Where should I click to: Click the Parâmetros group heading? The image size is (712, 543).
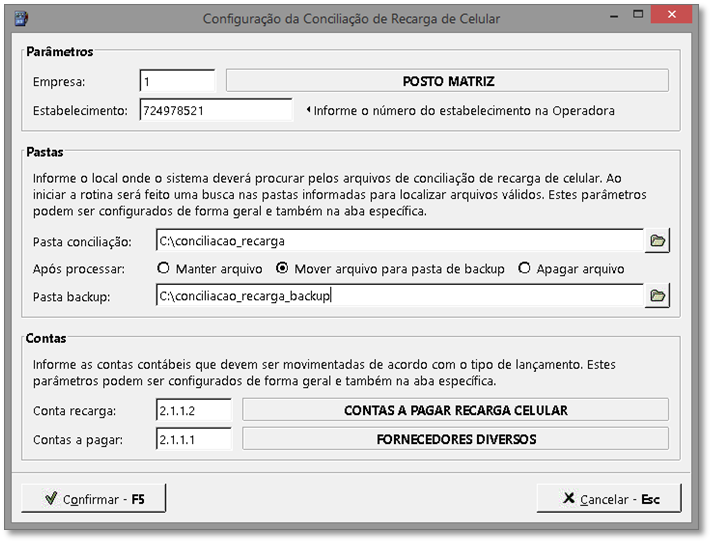[59, 52]
